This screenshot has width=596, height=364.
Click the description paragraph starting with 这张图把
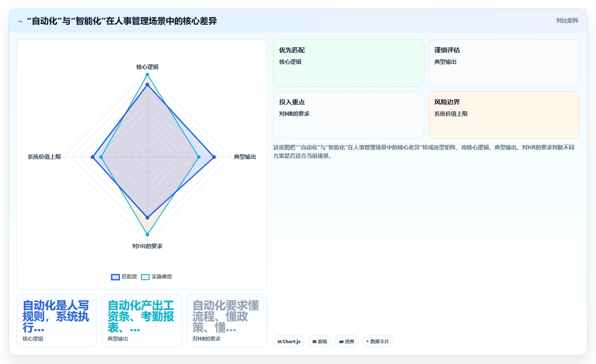click(x=424, y=152)
